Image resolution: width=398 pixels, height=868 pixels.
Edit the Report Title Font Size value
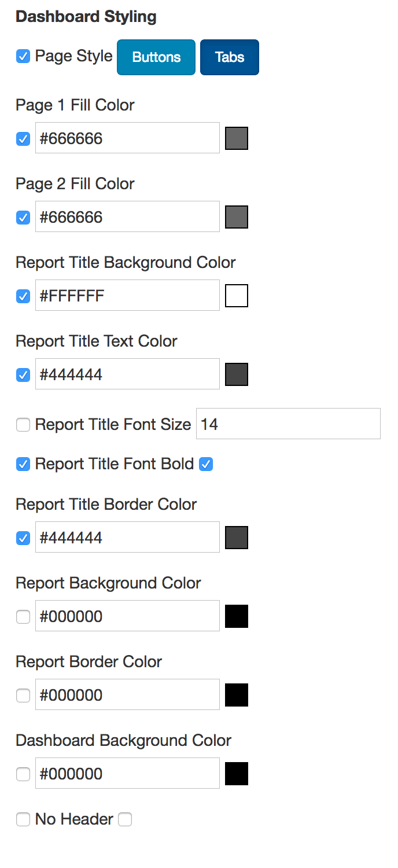pos(288,424)
